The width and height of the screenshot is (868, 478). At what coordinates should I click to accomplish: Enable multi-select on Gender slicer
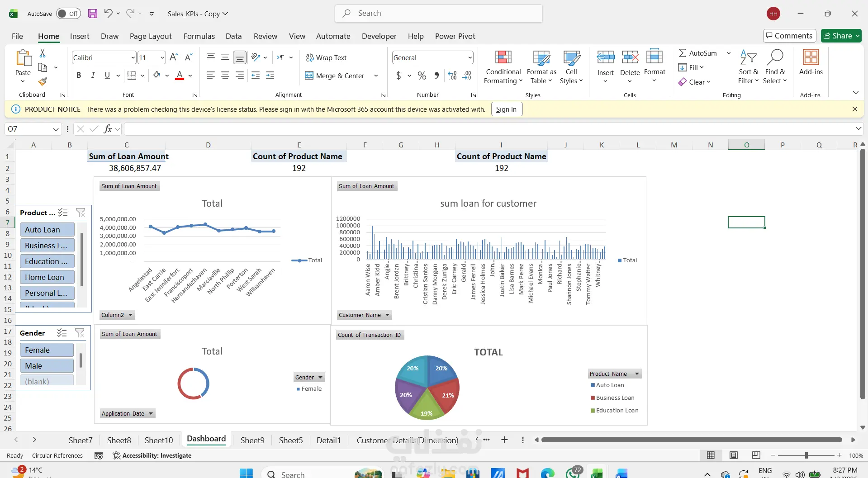click(62, 333)
